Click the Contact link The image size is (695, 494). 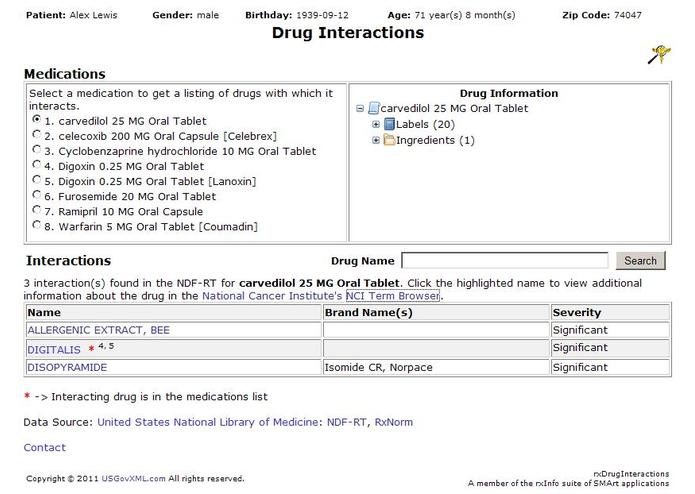pos(44,447)
